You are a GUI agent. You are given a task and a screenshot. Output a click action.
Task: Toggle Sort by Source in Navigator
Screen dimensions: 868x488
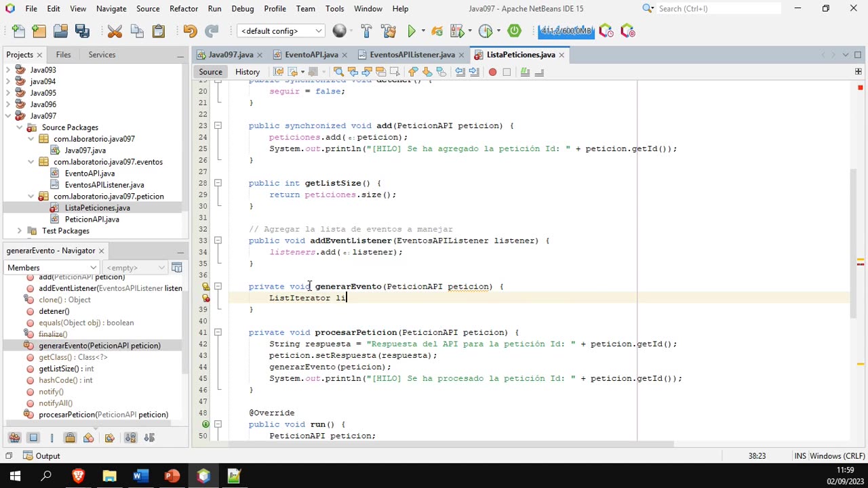149,438
